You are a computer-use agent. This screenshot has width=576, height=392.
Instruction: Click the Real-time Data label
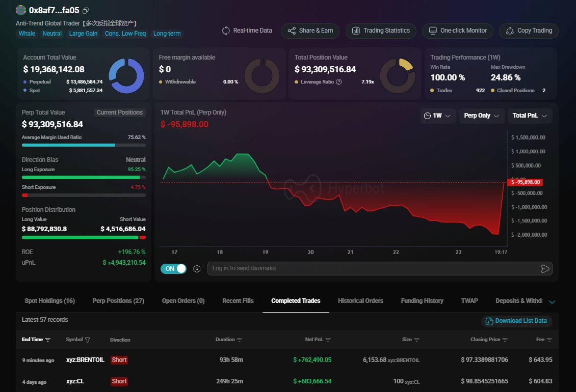pos(253,31)
